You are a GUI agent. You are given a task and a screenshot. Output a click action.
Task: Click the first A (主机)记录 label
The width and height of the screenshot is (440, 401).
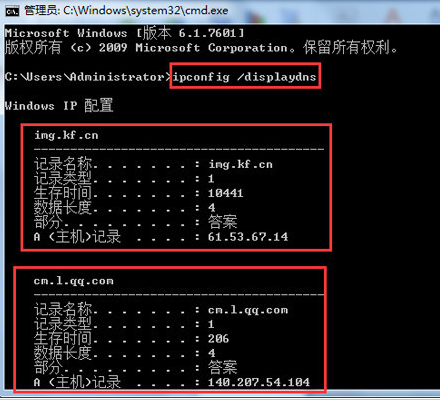point(77,237)
